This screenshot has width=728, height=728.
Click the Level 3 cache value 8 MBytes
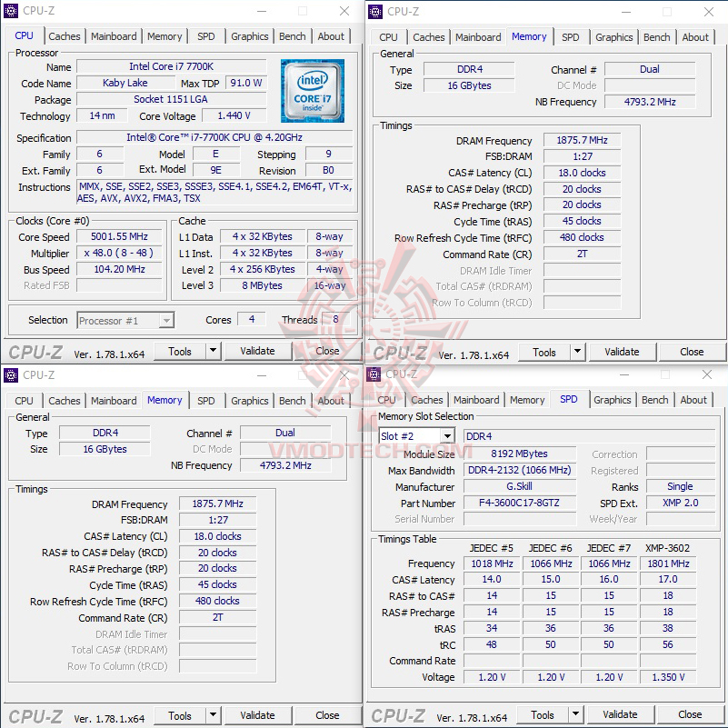pos(263,285)
